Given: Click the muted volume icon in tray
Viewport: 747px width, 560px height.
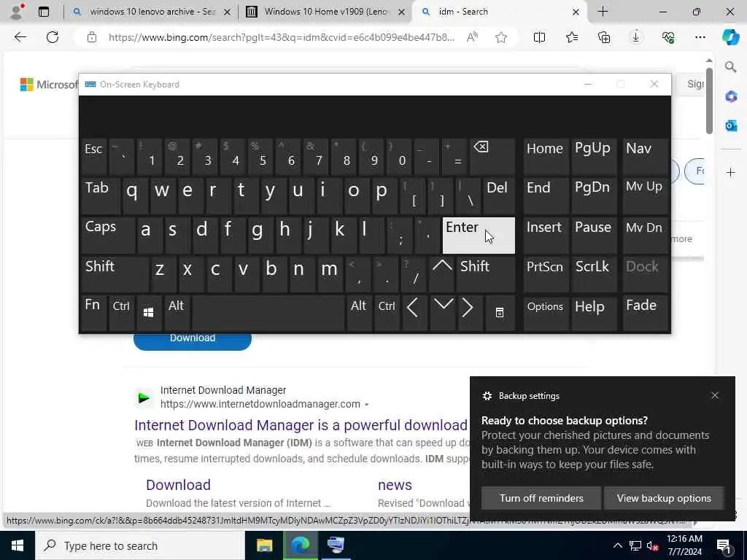Looking at the screenshot, I should pos(651,545).
